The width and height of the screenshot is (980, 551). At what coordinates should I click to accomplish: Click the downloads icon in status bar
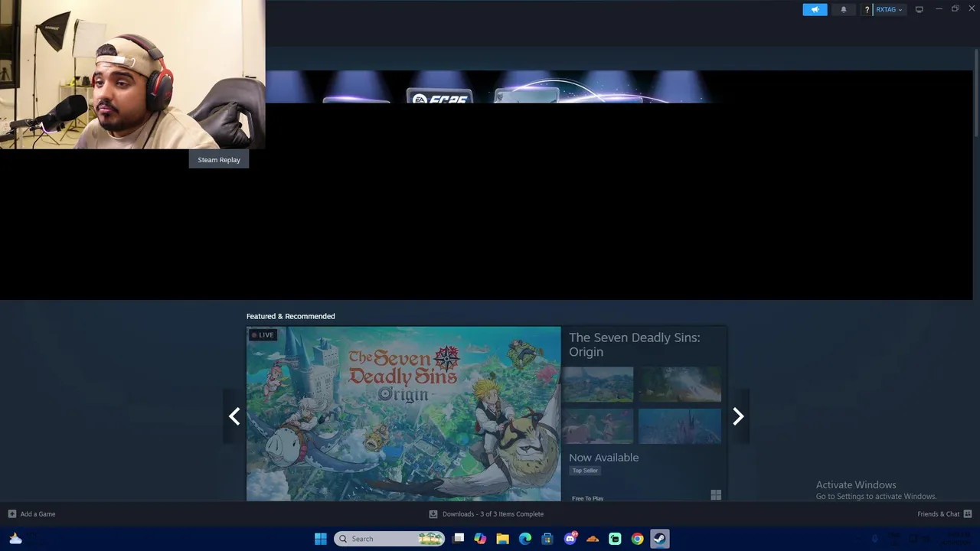pyautogui.click(x=433, y=514)
